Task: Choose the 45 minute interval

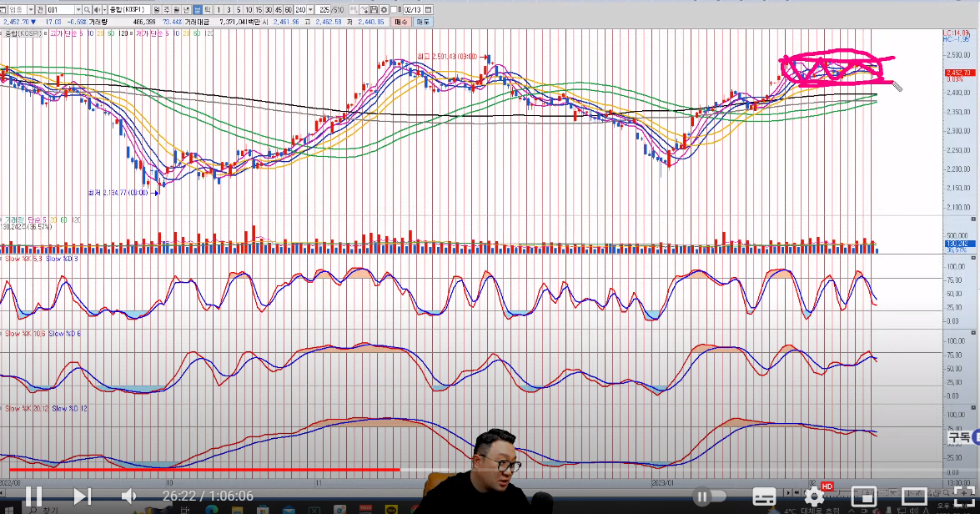Action: click(278, 10)
